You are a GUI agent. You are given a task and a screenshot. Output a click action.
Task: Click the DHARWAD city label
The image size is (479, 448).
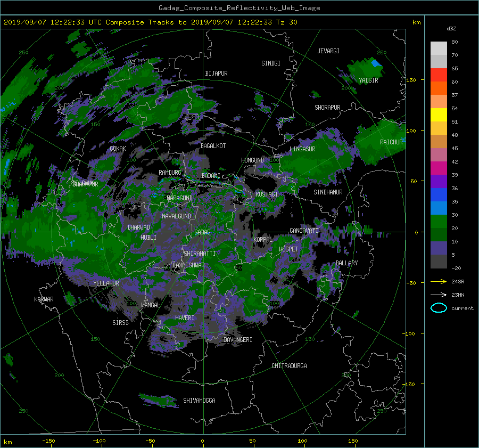click(x=139, y=227)
